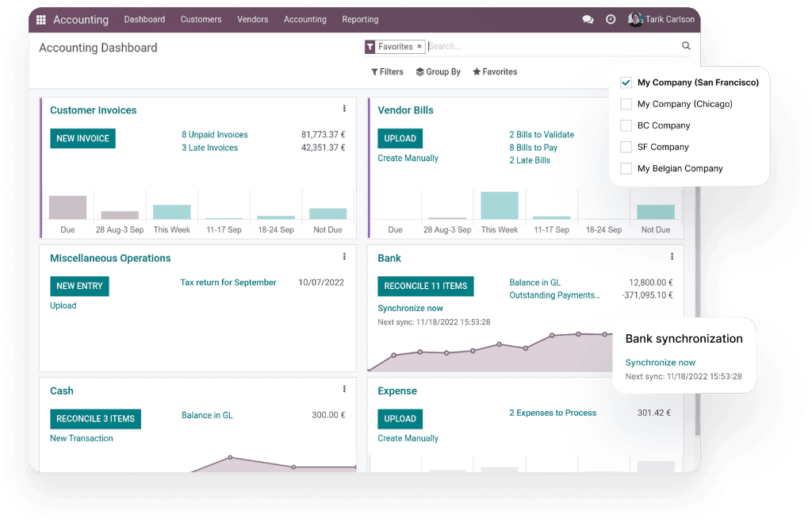Open the Vendors menu
Viewport: 812px width, 523px height.
tap(252, 19)
